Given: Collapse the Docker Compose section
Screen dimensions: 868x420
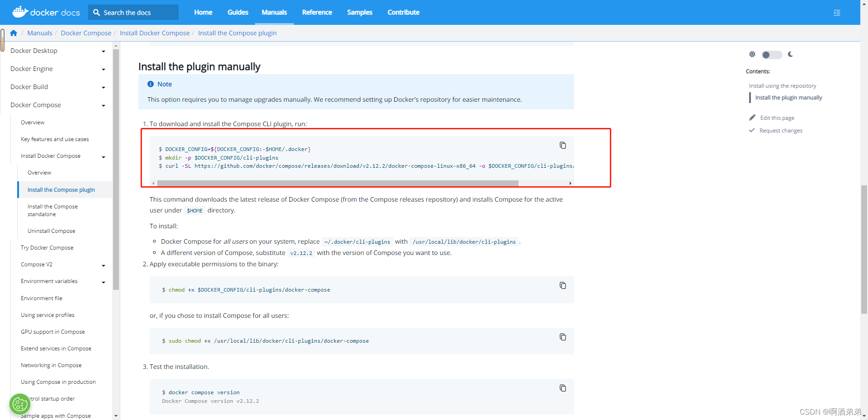Looking at the screenshot, I should (104, 106).
